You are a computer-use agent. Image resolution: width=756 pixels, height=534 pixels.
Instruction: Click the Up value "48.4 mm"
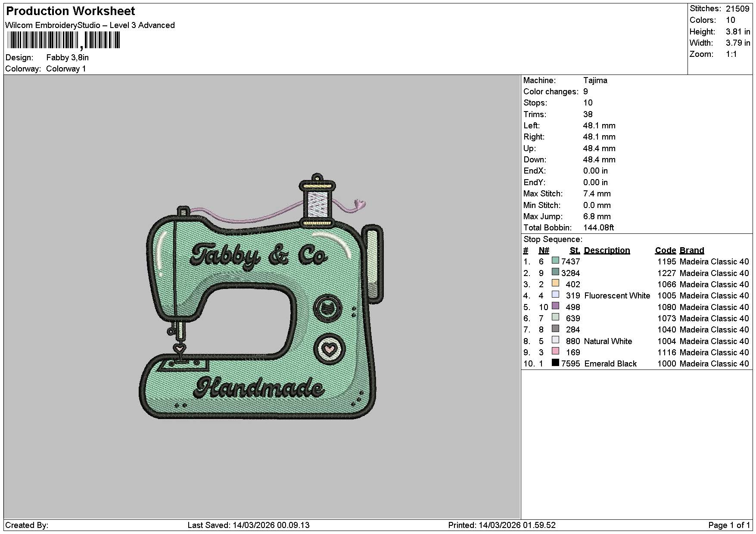(599, 148)
